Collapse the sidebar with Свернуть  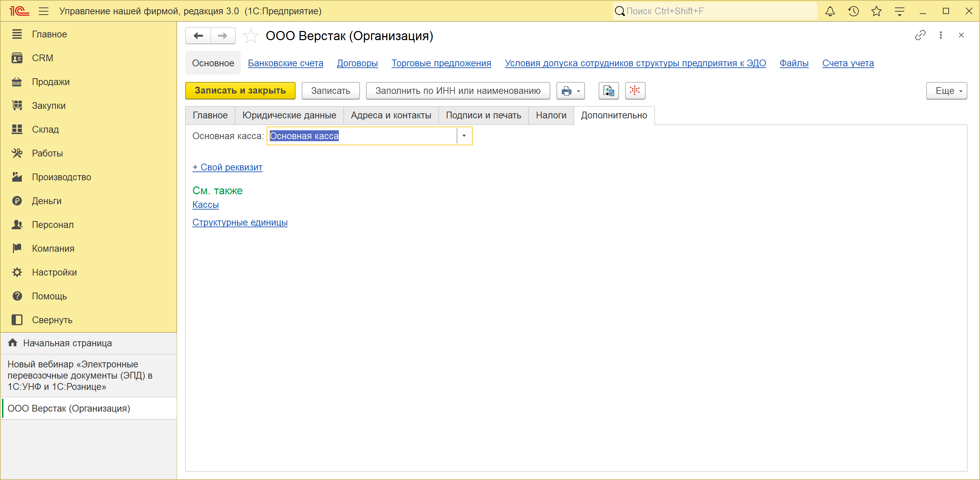click(88, 320)
